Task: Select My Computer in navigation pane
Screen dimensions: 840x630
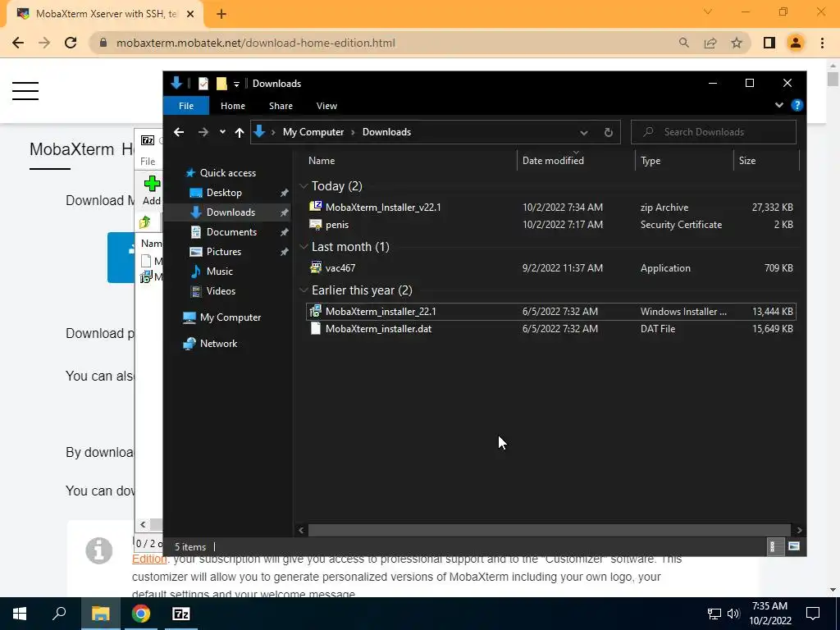Action: coord(230,317)
